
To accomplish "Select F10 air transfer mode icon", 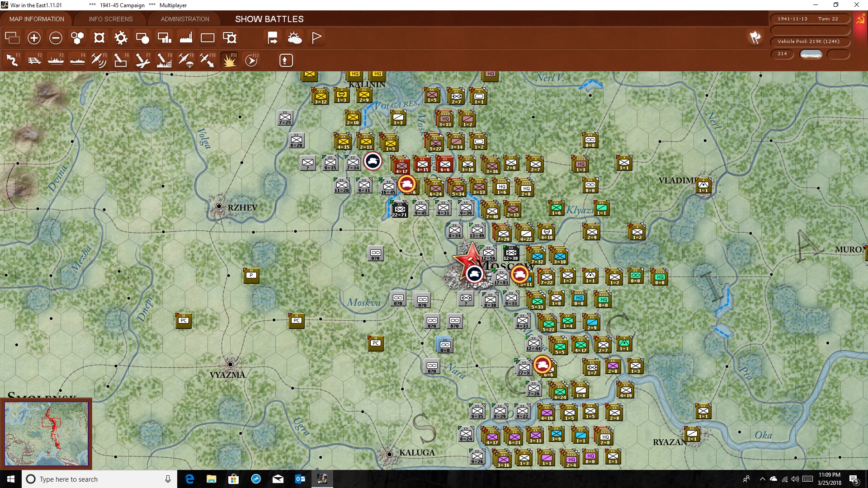I will point(208,60).
